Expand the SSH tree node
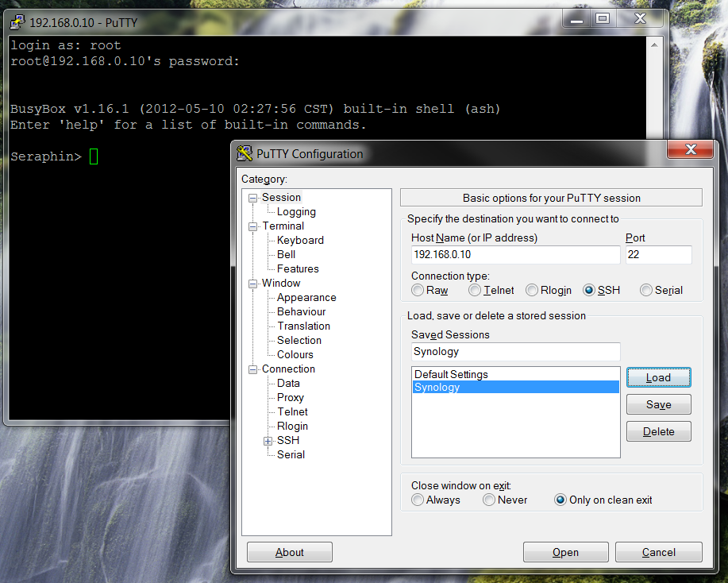Screen dimensions: 728x583 point(268,442)
